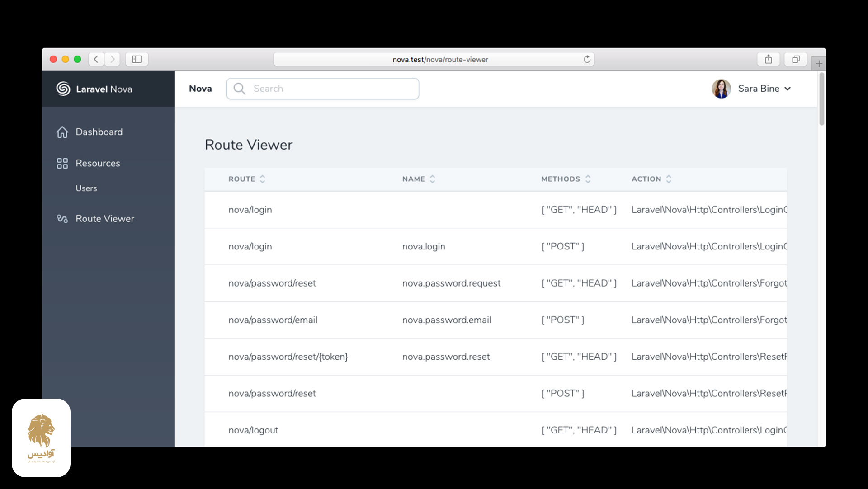The width and height of the screenshot is (868, 489).
Task: Click the page vertical scrollbar
Action: coord(821,99)
